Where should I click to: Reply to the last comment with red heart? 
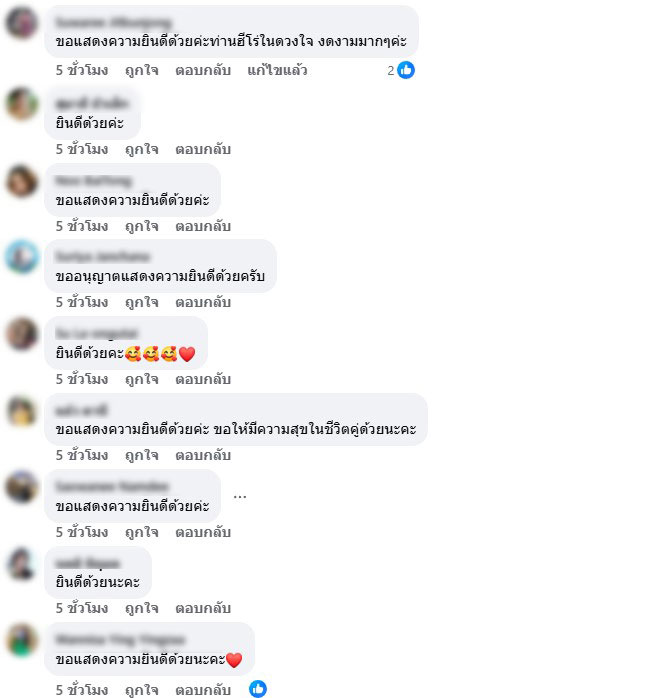(x=203, y=690)
